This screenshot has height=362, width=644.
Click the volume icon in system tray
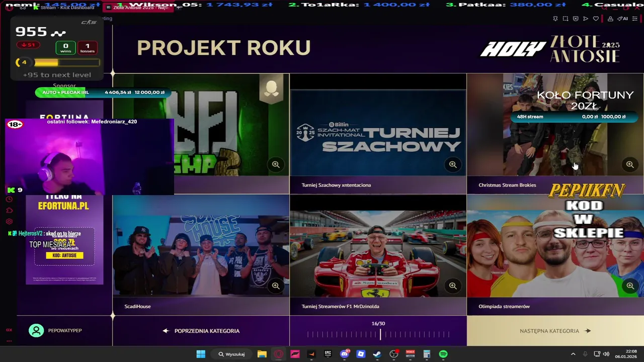[x=606, y=354]
